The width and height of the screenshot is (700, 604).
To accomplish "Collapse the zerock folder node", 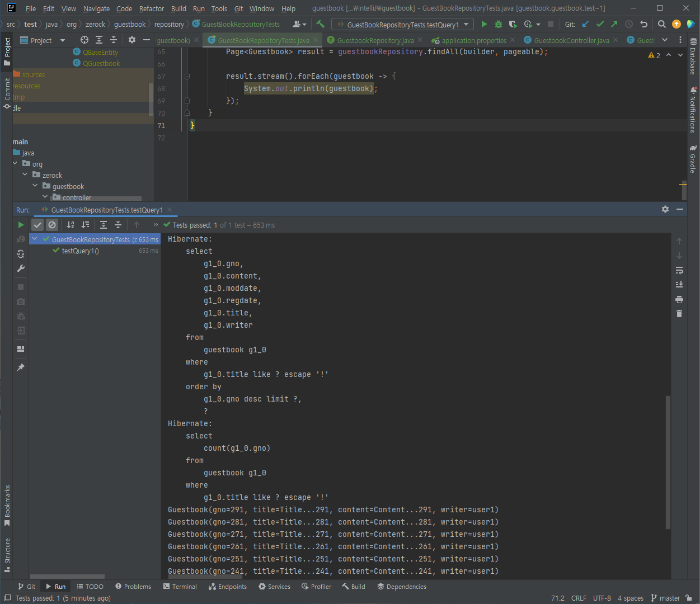I will click(x=25, y=174).
